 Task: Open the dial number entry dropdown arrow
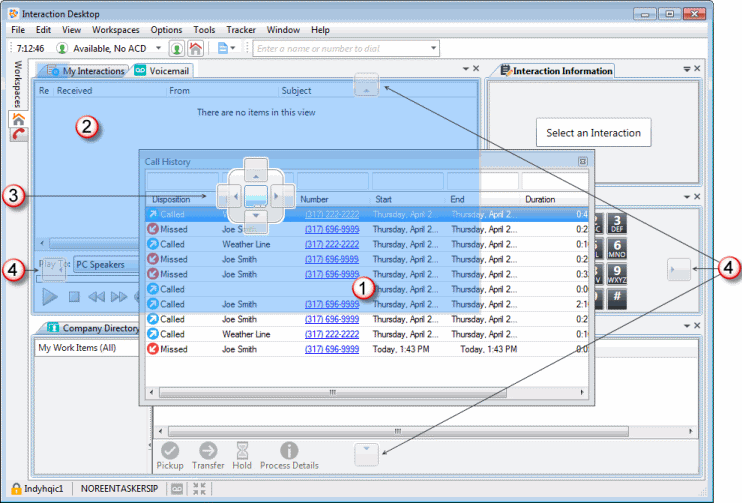(x=433, y=48)
